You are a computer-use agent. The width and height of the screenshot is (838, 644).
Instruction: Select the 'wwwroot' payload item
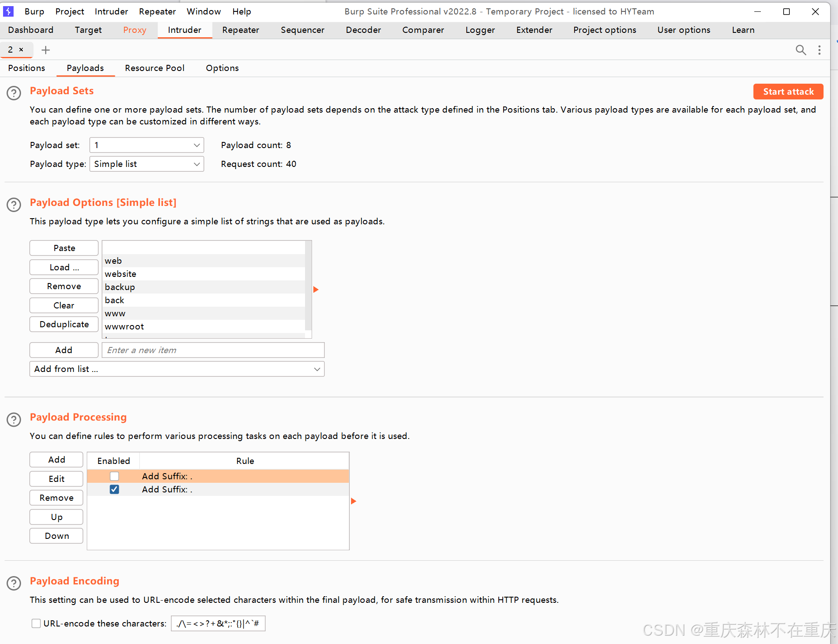[x=204, y=326]
